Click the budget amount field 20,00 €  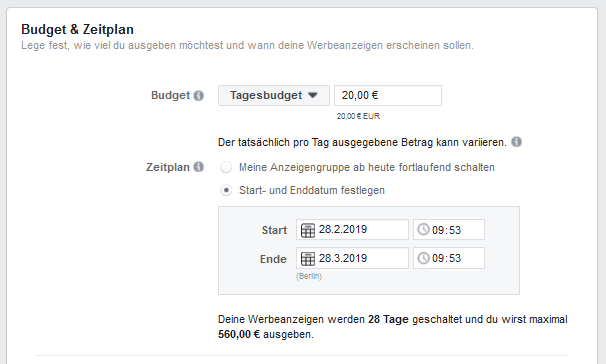pos(388,95)
